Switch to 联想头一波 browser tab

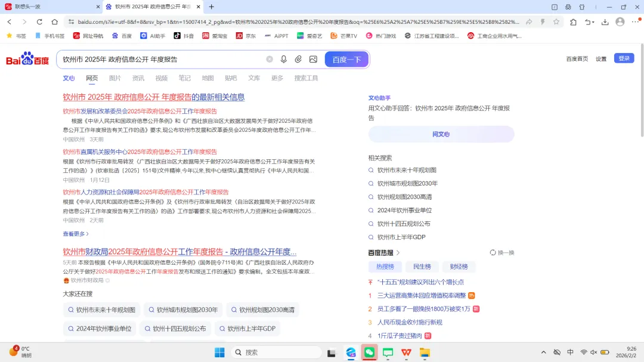(x=52, y=7)
